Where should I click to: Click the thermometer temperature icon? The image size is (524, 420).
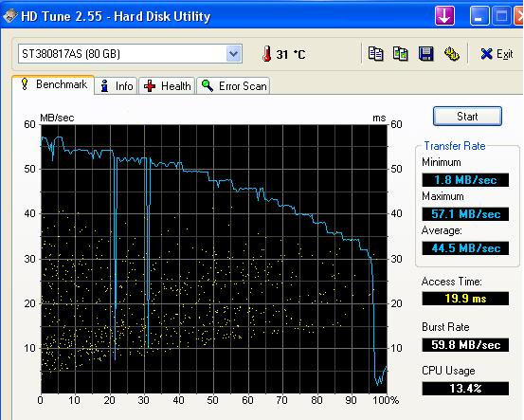click(x=266, y=54)
